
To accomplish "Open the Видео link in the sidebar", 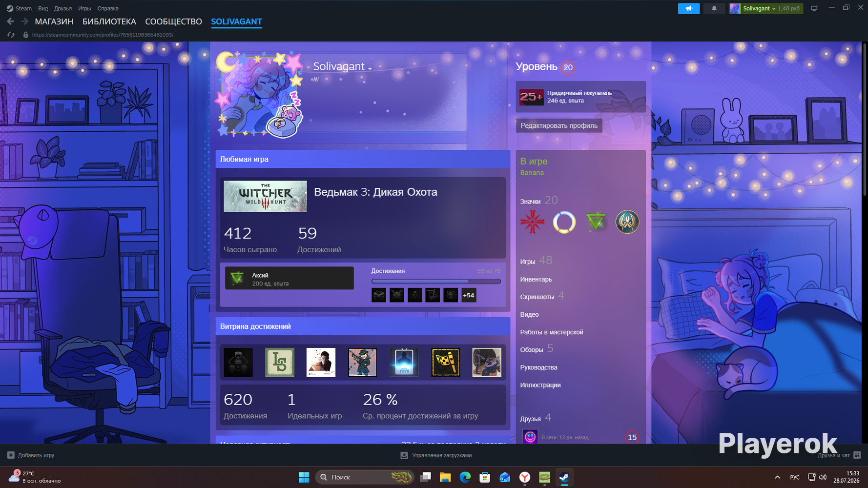I will [x=530, y=314].
